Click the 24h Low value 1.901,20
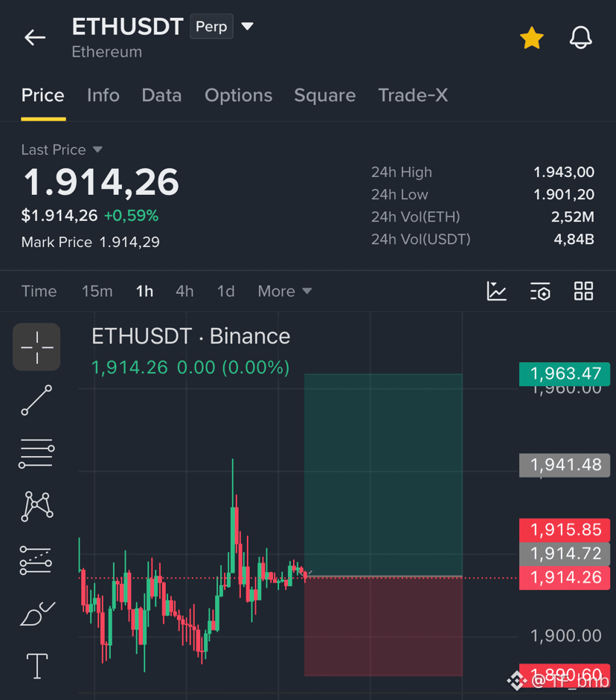616x700 pixels. pyautogui.click(x=564, y=194)
